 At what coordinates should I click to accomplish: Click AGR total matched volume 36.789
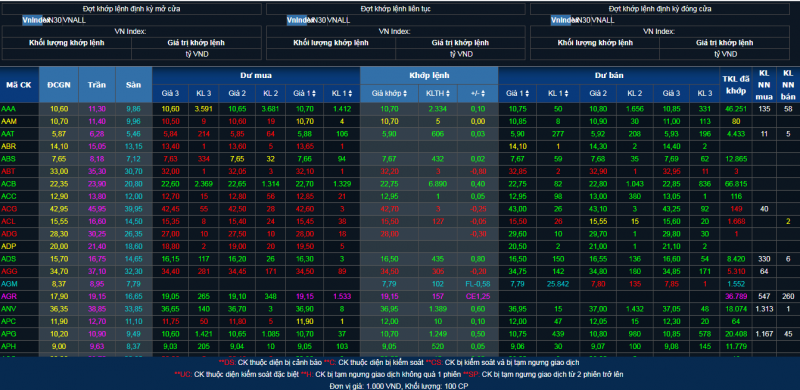point(735,296)
